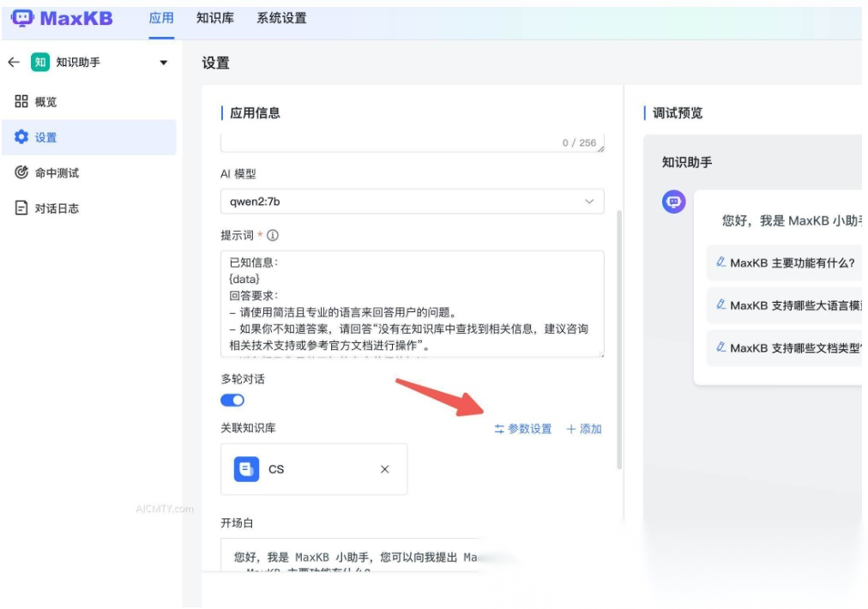The height and width of the screenshot is (609, 868).
Task: Click the CS knowledge base icon
Action: (246, 469)
